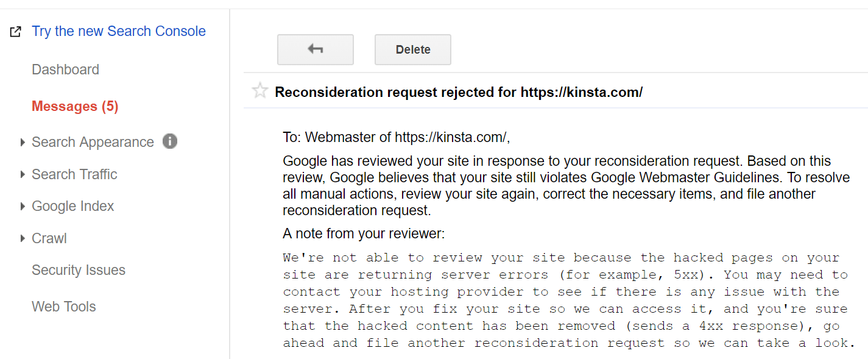Click the divider between sidebar and content

point(230,180)
